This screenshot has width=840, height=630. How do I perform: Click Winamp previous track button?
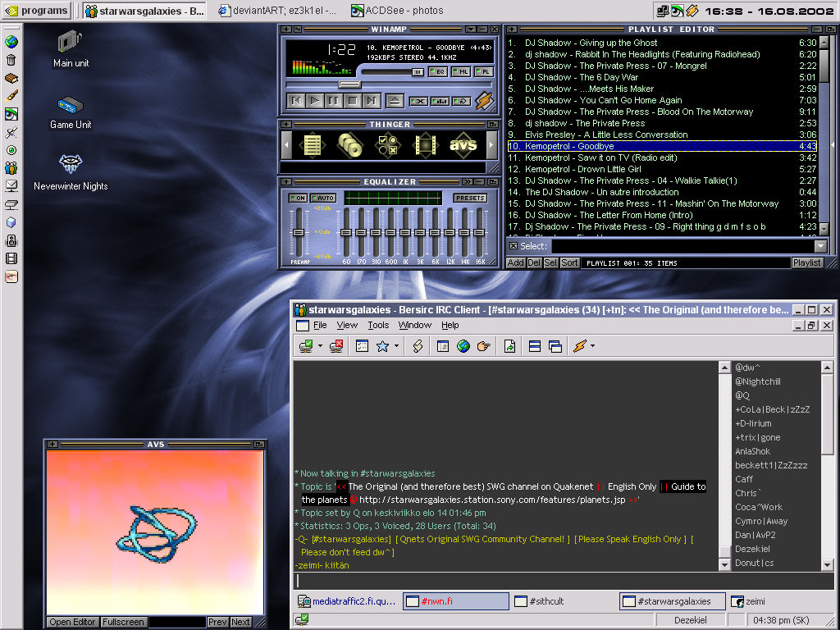click(296, 100)
